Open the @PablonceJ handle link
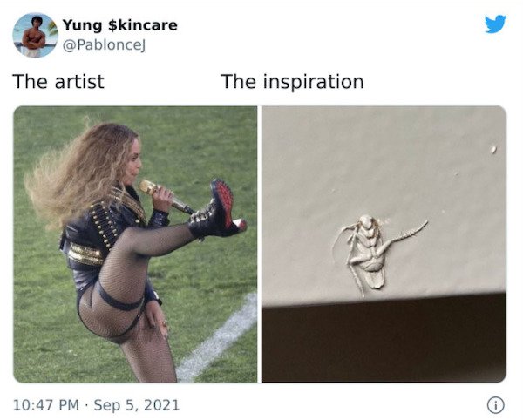Viewport: 523px width, 420px height. click(x=104, y=45)
